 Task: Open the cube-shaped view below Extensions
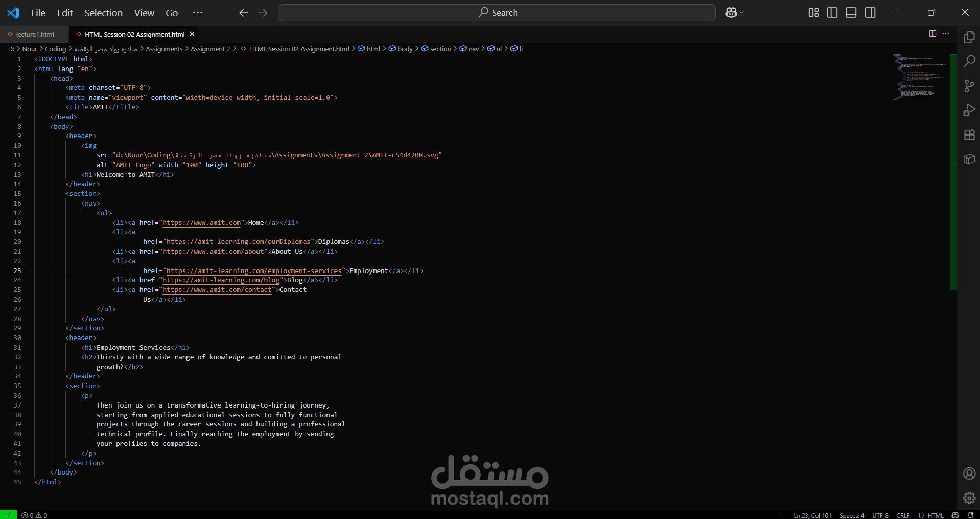pos(969,159)
